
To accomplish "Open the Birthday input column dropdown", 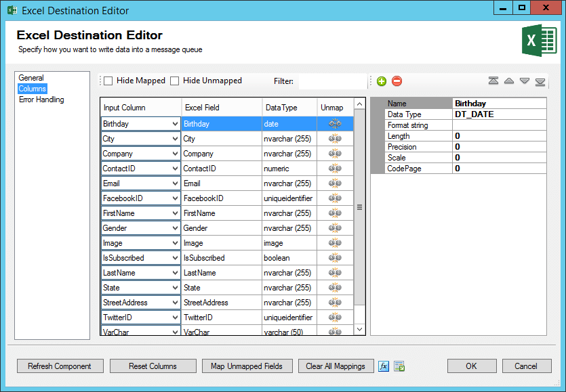I will pyautogui.click(x=175, y=124).
